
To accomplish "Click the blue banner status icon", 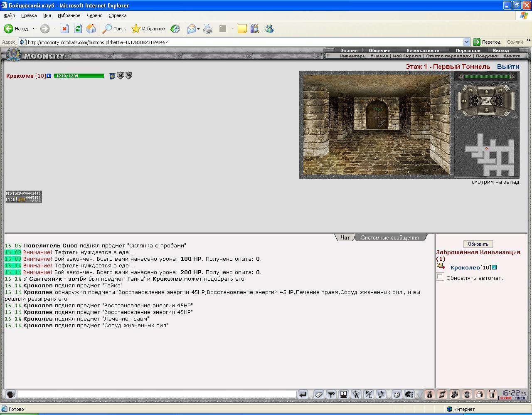I will coord(112,76).
